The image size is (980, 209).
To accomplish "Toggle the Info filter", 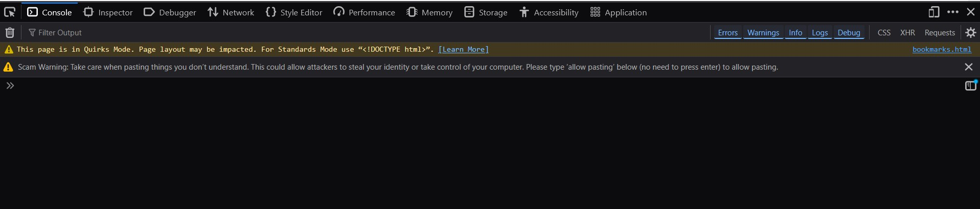I will pyautogui.click(x=795, y=33).
